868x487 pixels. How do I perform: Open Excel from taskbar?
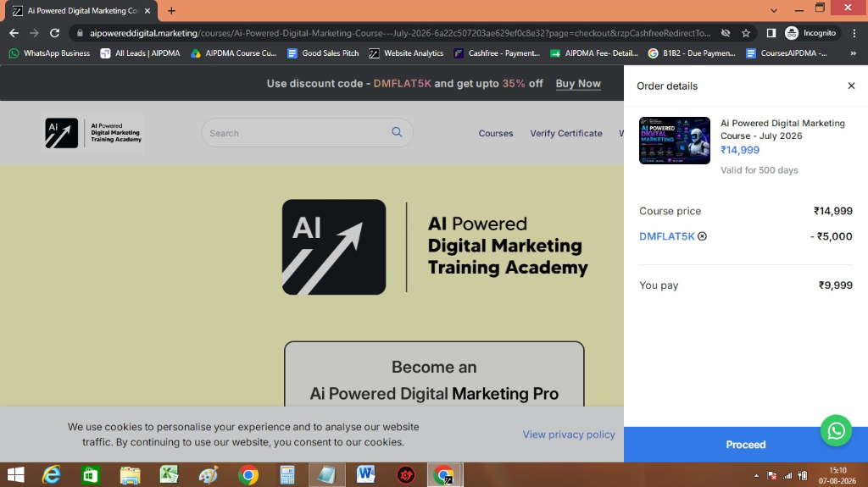(169, 475)
